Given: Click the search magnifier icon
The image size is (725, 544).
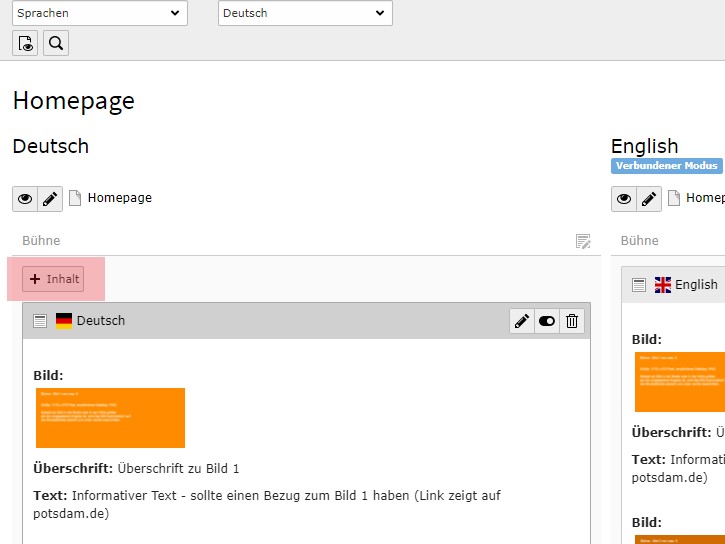Looking at the screenshot, I should pyautogui.click(x=56, y=43).
